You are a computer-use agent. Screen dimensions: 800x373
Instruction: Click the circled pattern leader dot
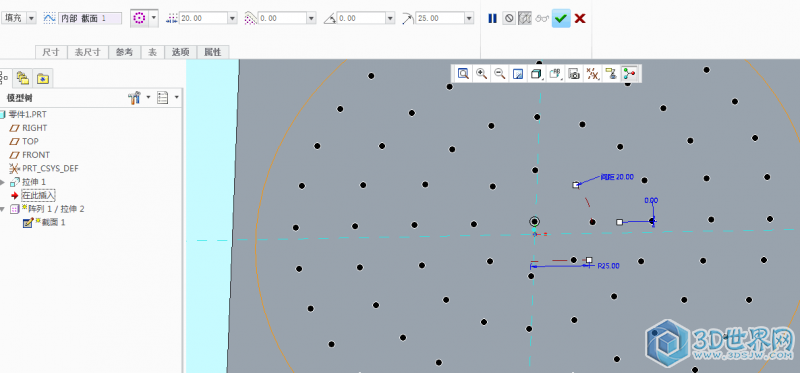535,221
